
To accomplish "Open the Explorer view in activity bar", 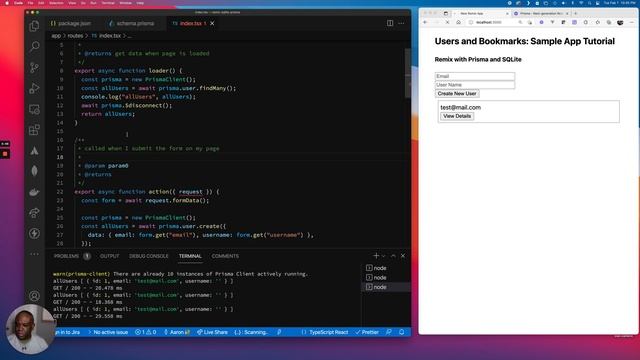I will [x=34, y=26].
